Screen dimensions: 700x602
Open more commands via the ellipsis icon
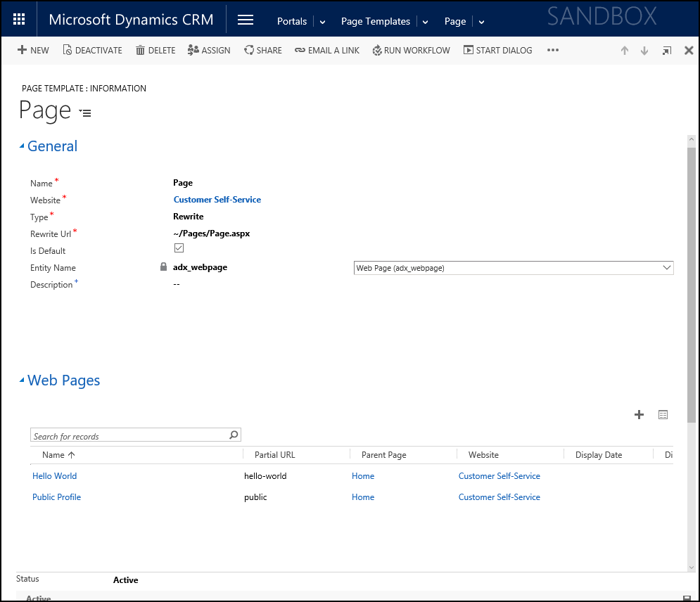[553, 50]
